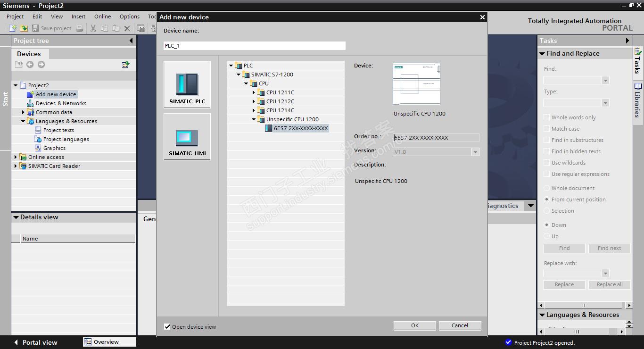Click the forward arrow in Devices toolbar
This screenshot has width=644, height=349.
point(41,65)
